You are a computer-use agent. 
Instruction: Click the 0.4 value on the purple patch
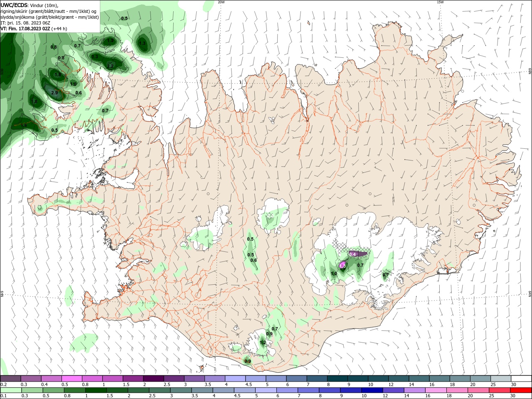point(353,254)
